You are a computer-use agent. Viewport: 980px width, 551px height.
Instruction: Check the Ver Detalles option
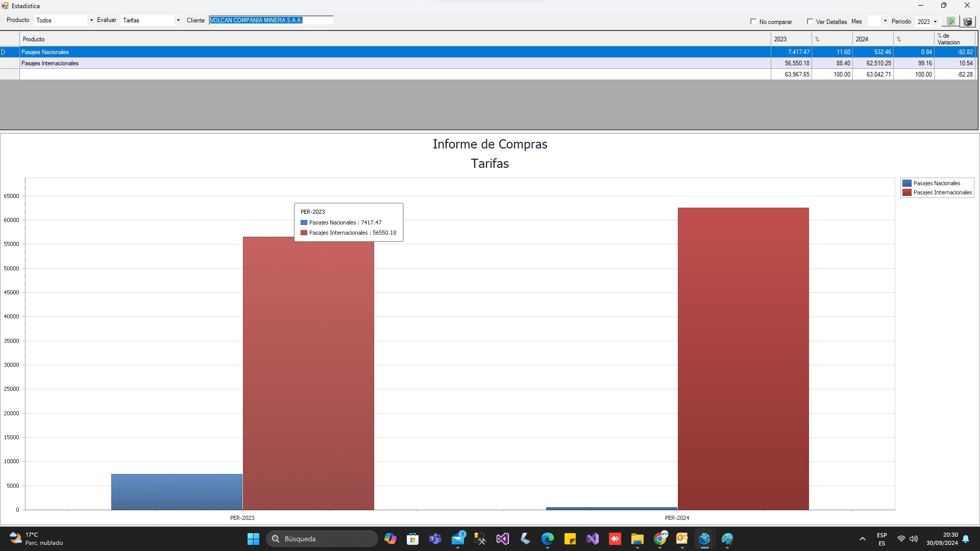810,21
